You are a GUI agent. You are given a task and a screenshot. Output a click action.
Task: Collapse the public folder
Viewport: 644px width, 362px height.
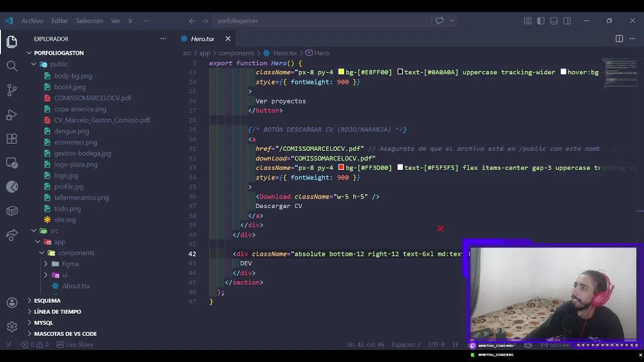[34, 64]
